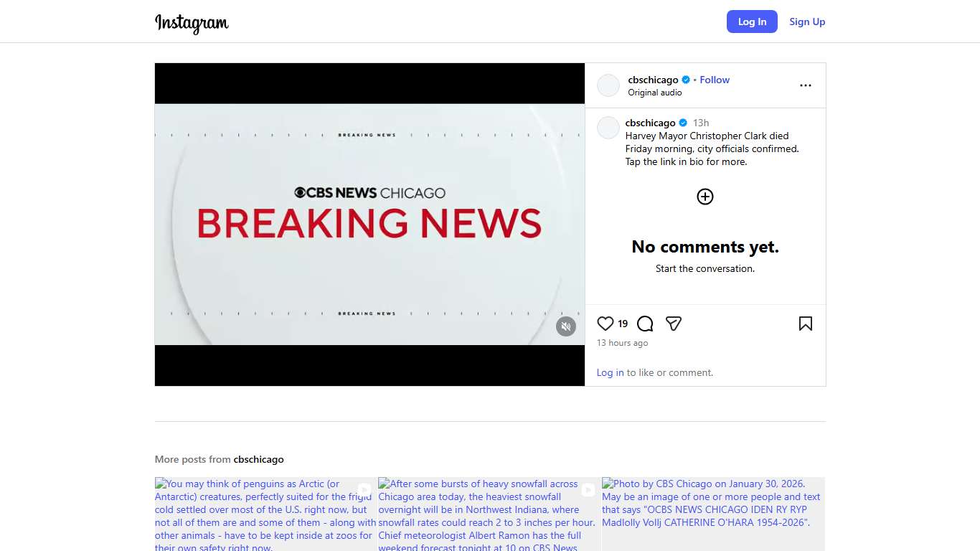Unmute the video with speaker icon
980x551 pixels.
566,326
